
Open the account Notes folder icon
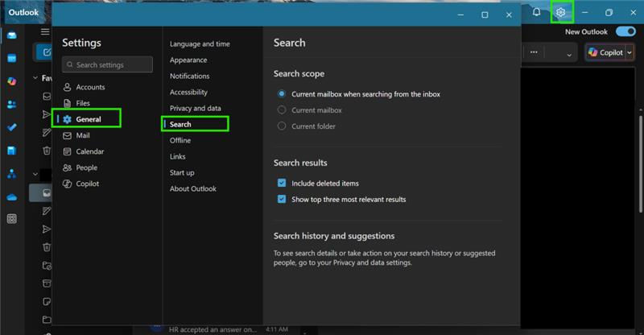47,301
